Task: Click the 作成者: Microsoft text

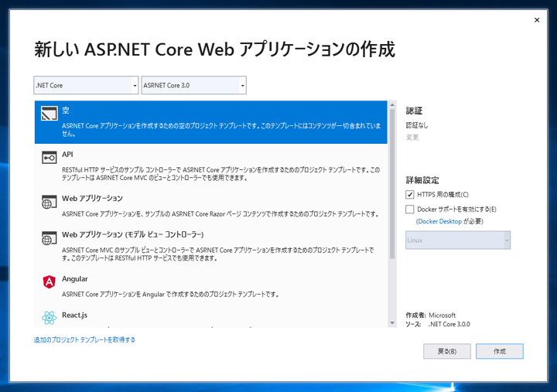Action: point(431,315)
